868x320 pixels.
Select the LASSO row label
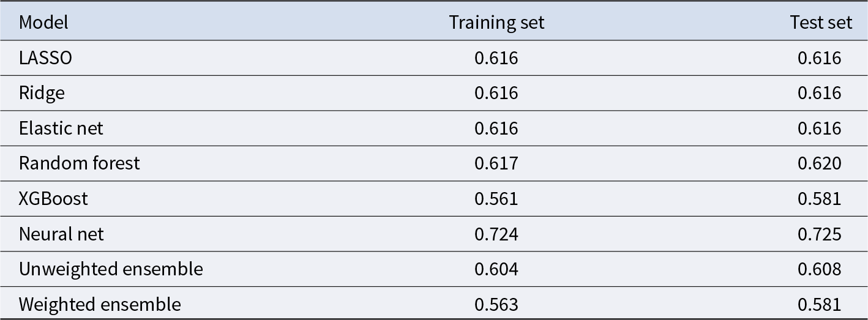coord(45,58)
